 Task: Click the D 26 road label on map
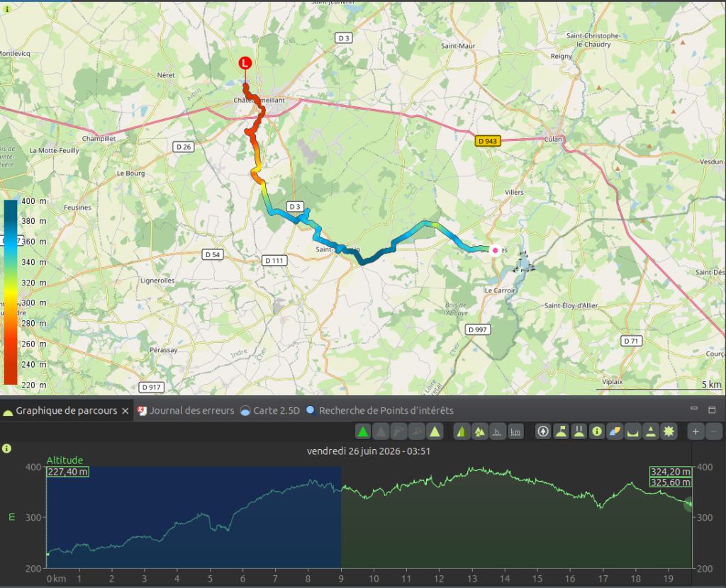pyautogui.click(x=184, y=147)
